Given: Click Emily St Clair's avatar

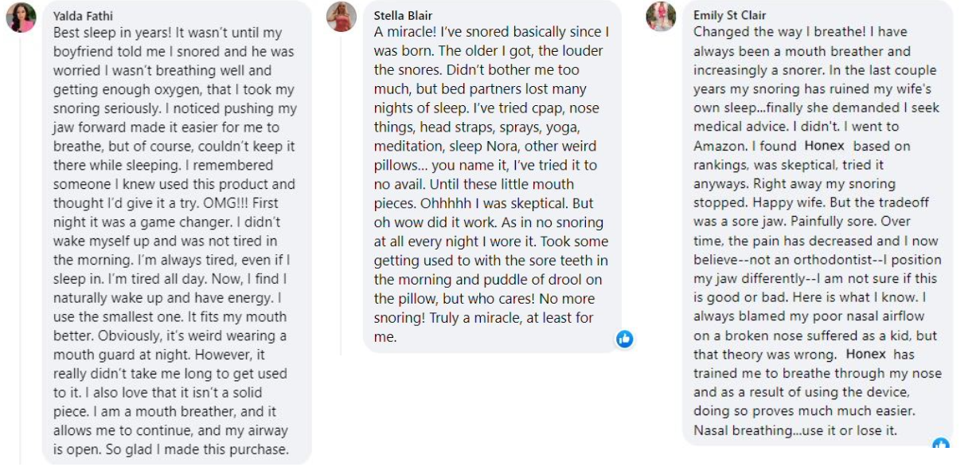Looking at the screenshot, I should tap(661, 17).
